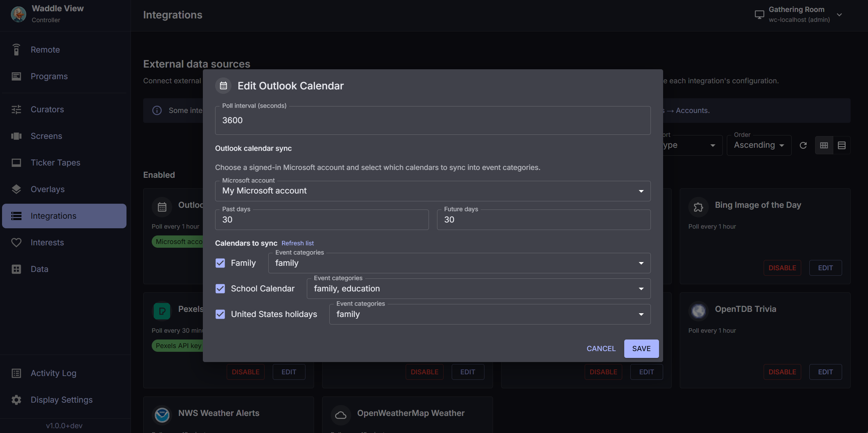Go to the Remote menu item

[x=64, y=50]
